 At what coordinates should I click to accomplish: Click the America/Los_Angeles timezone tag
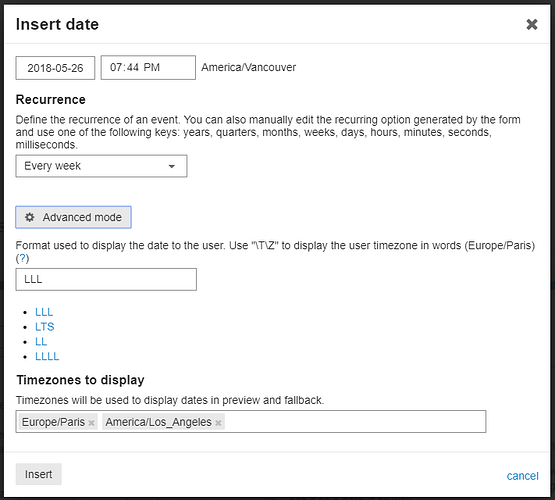pyautogui.click(x=158, y=422)
